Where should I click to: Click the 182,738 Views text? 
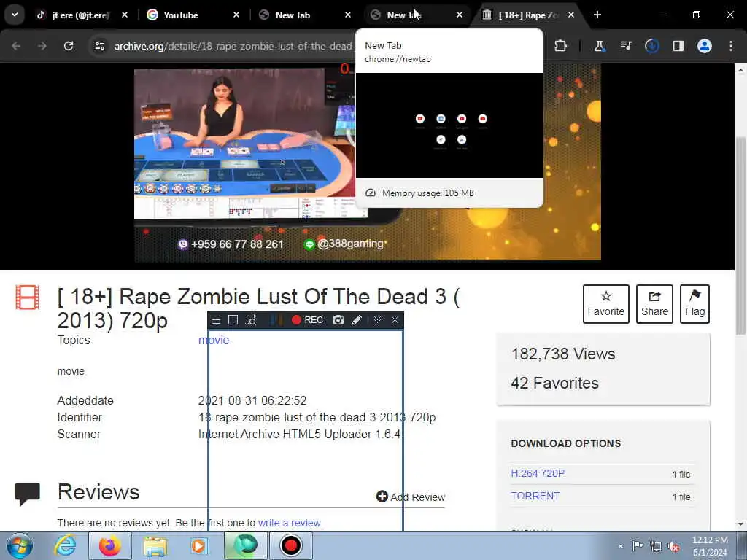563,354
